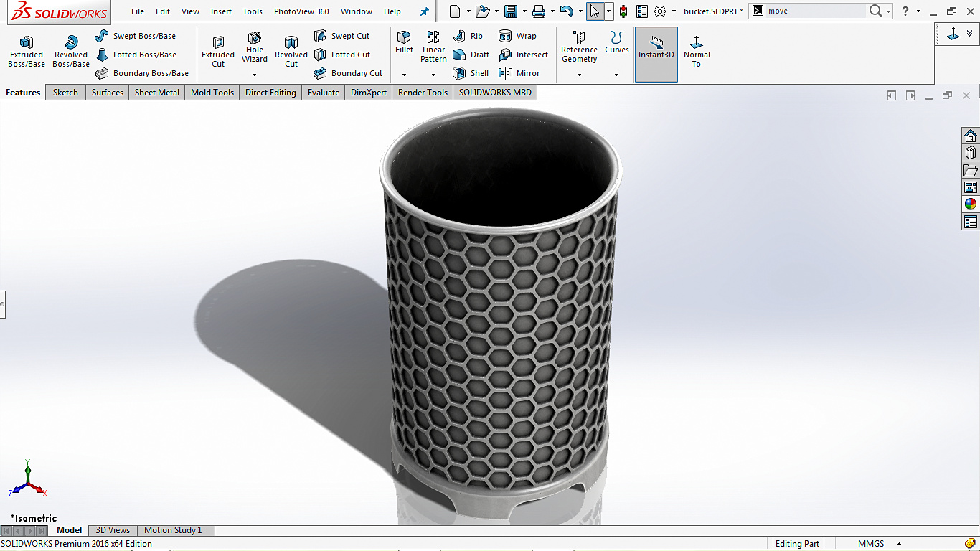Open the Insert menu
This screenshot has height=551, width=980.
[221, 11]
